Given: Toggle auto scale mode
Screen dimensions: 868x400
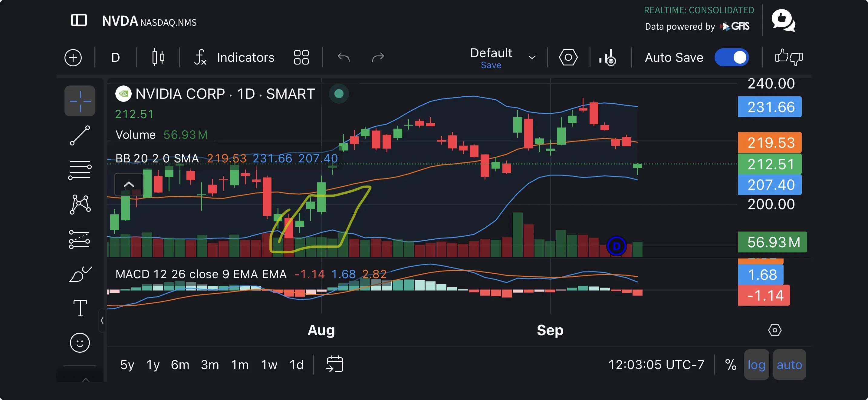Looking at the screenshot, I should point(789,365).
